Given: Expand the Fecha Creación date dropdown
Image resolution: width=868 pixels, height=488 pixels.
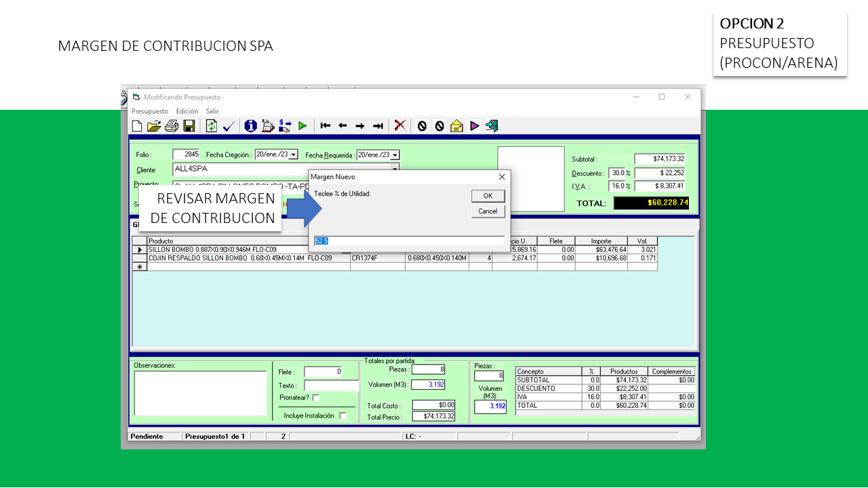Looking at the screenshot, I should click(x=293, y=155).
